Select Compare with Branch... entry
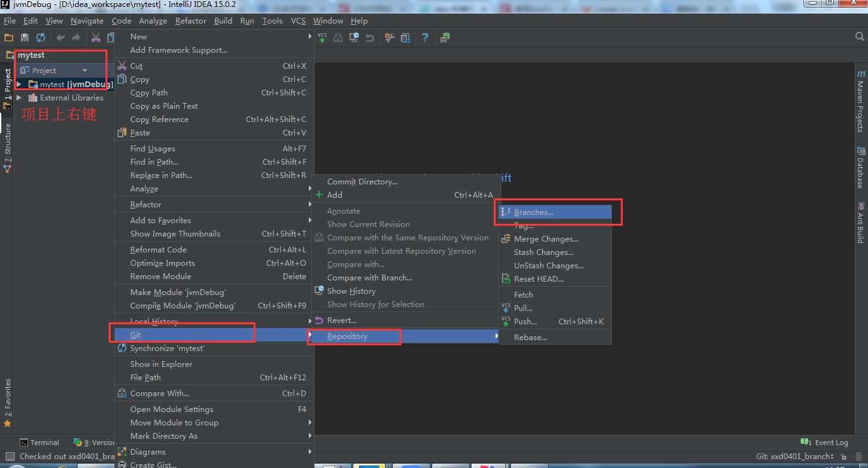 (x=406, y=278)
